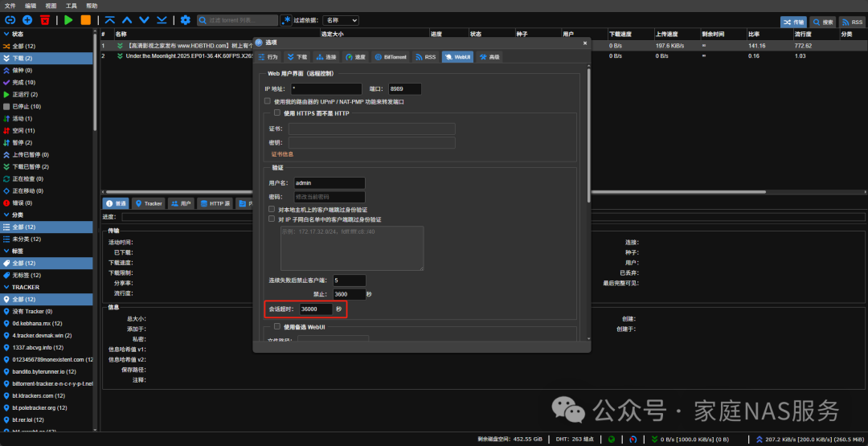Switch to 行为 tab in options dialog
The width and height of the screenshot is (868, 446).
268,56
